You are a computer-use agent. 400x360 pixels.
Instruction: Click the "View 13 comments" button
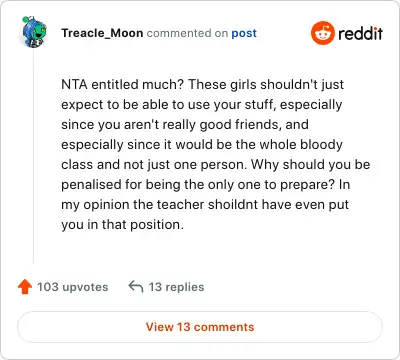[x=200, y=327]
